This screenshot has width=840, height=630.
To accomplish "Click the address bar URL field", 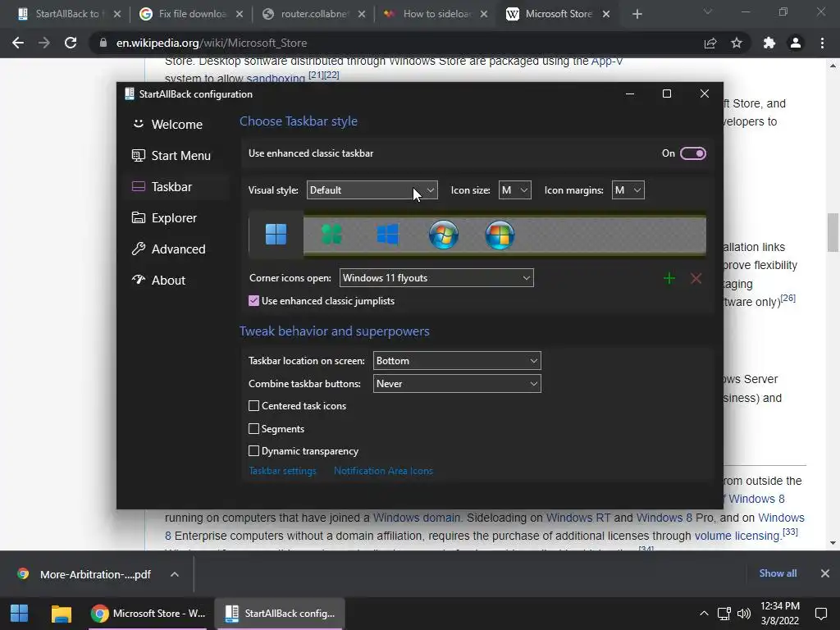I will [396, 43].
